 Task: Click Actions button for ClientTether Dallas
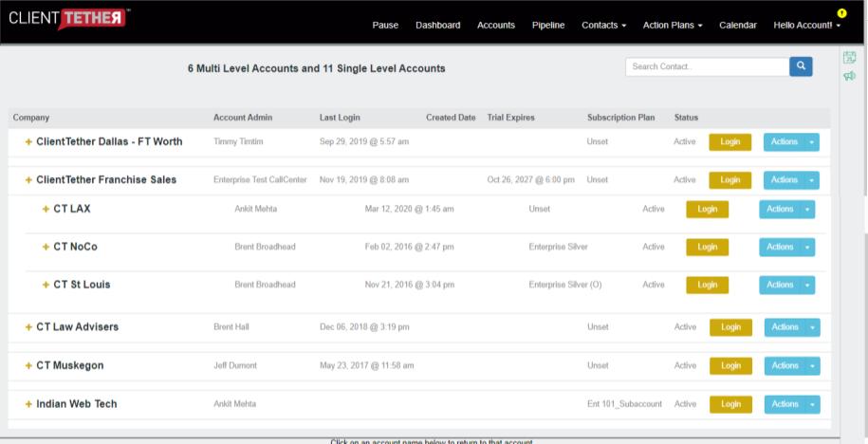point(784,142)
